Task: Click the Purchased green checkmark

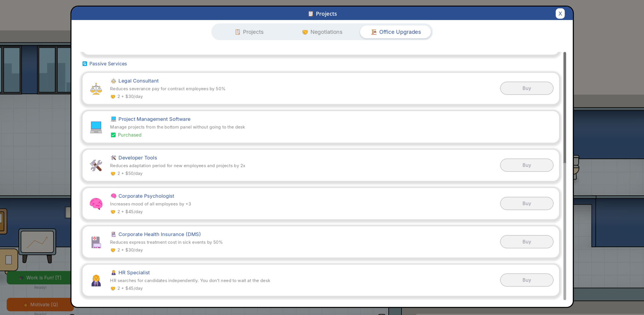Action: tap(113, 135)
